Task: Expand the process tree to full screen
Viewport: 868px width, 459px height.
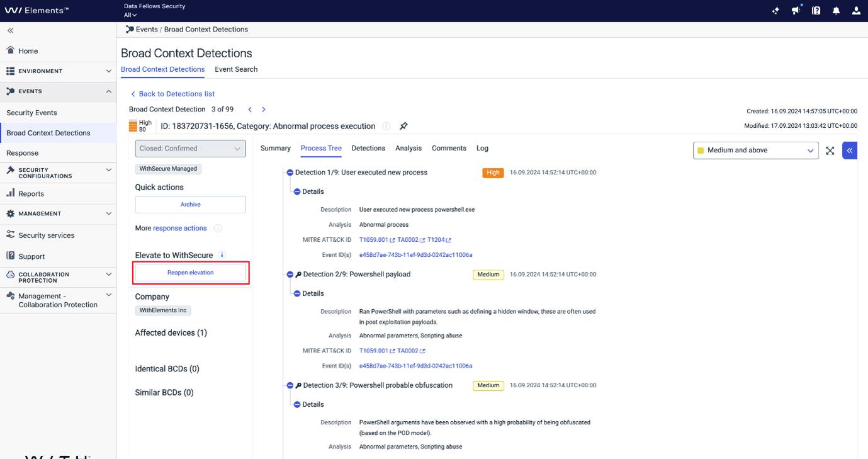Action: pos(830,150)
